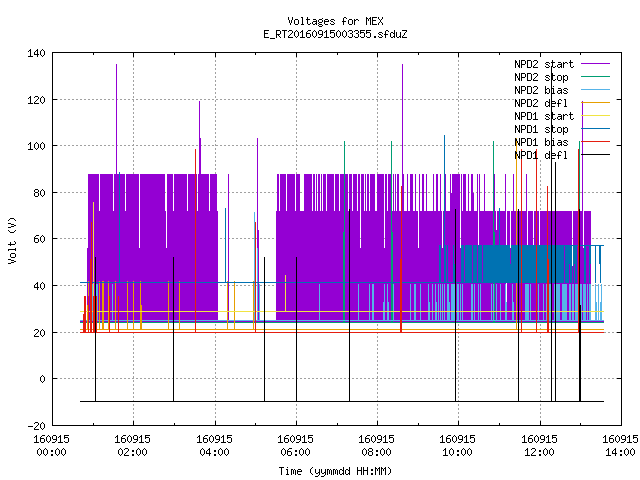Image resolution: width=640 pixels, height=480 pixels.
Task: Click the 06:00 x-axis tick label
Action: (295, 452)
